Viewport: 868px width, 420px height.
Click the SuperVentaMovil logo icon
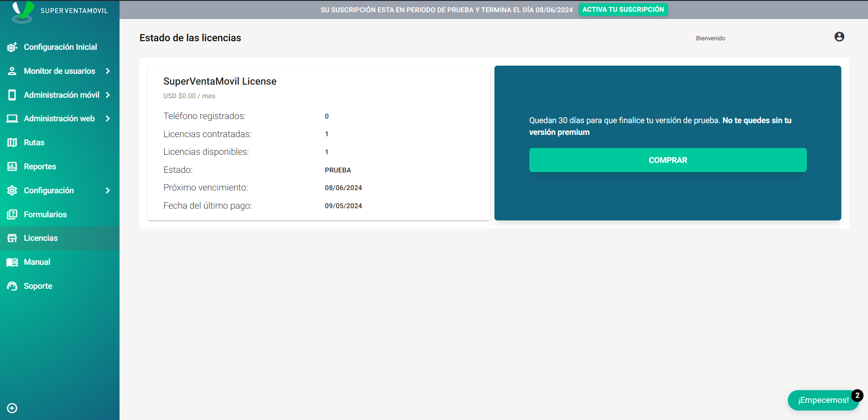click(x=23, y=11)
